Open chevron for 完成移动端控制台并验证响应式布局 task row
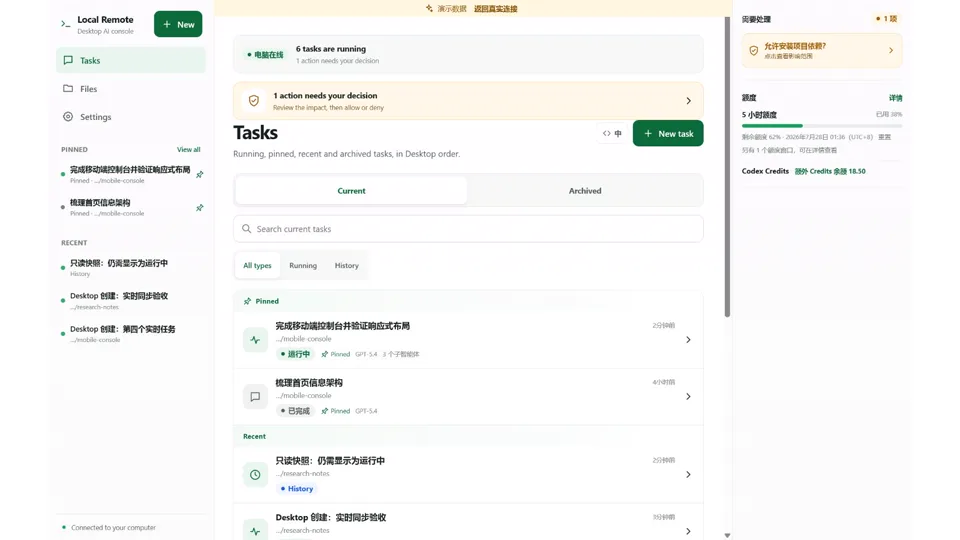 click(688, 340)
